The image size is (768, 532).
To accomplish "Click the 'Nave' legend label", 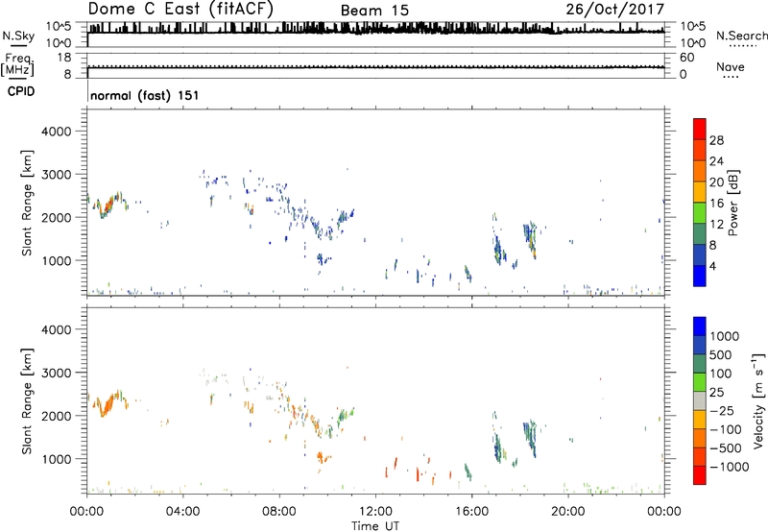I will (x=731, y=66).
